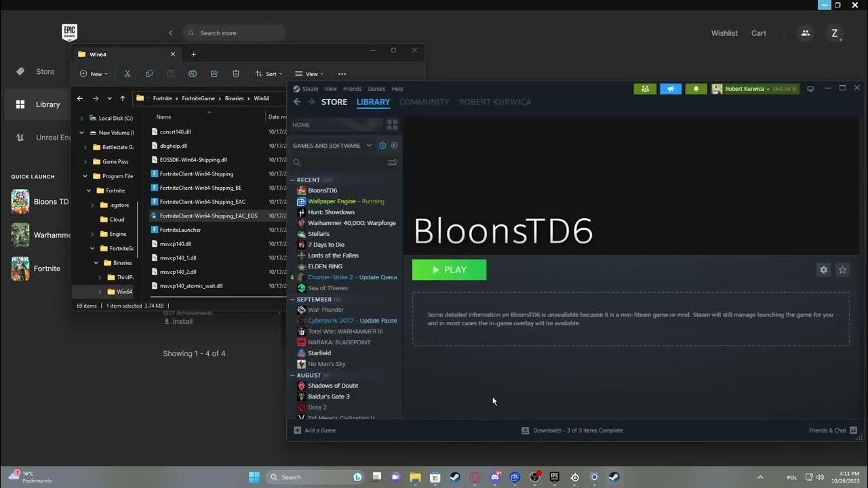Collapse the SEPTEMBER category in Steam library
The image size is (868, 488).
pos(293,300)
